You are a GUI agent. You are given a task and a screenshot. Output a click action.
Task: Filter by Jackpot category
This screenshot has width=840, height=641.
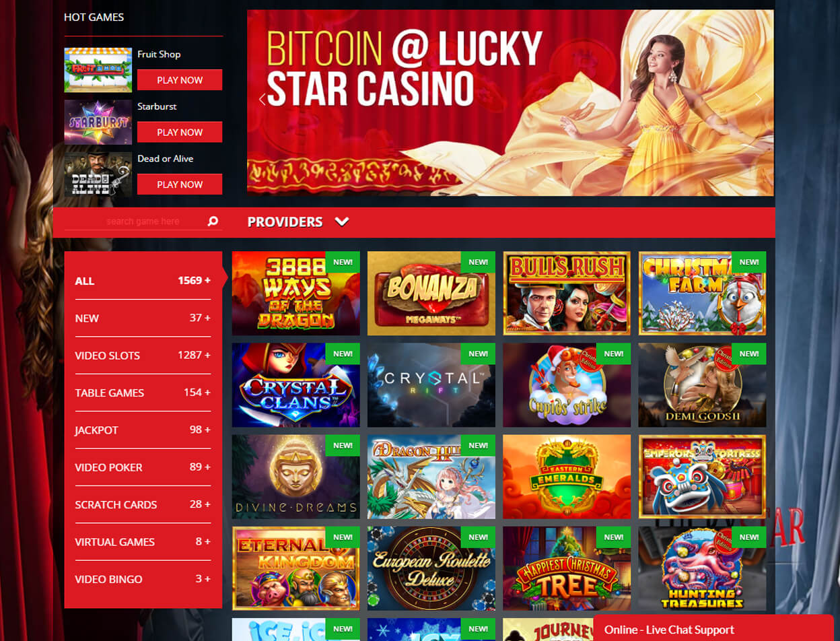point(143,430)
